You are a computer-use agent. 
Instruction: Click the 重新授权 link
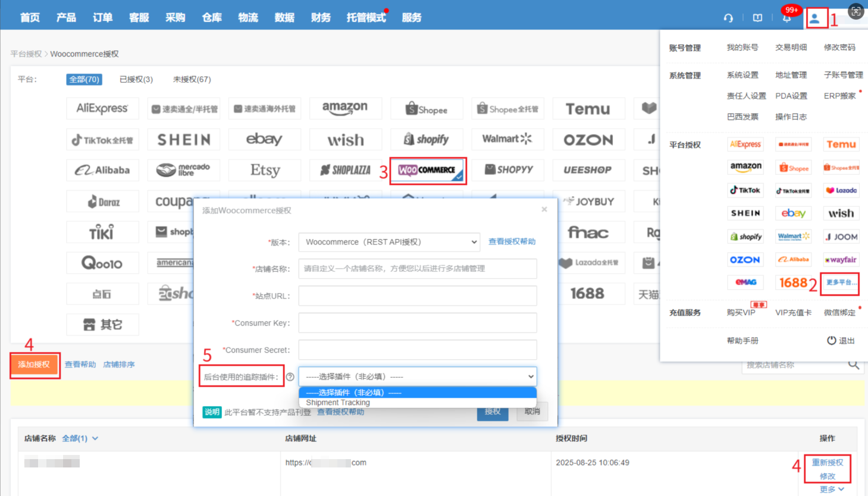point(827,462)
